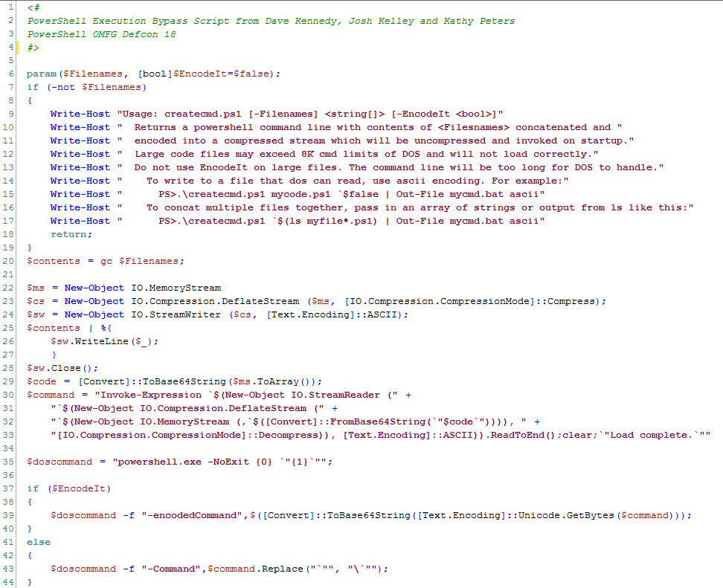
Task: Select the param keyword on line 6
Action: click(39, 74)
